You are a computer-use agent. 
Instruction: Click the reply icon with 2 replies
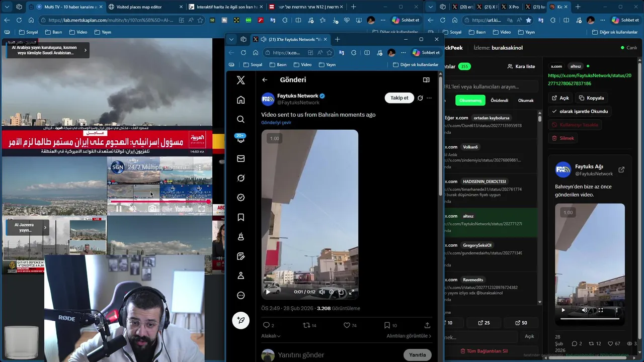point(266,325)
